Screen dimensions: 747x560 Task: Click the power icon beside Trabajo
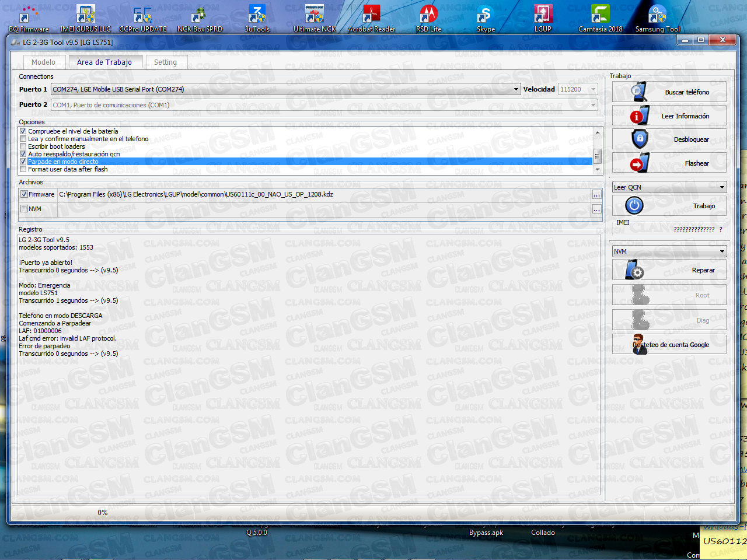point(634,205)
